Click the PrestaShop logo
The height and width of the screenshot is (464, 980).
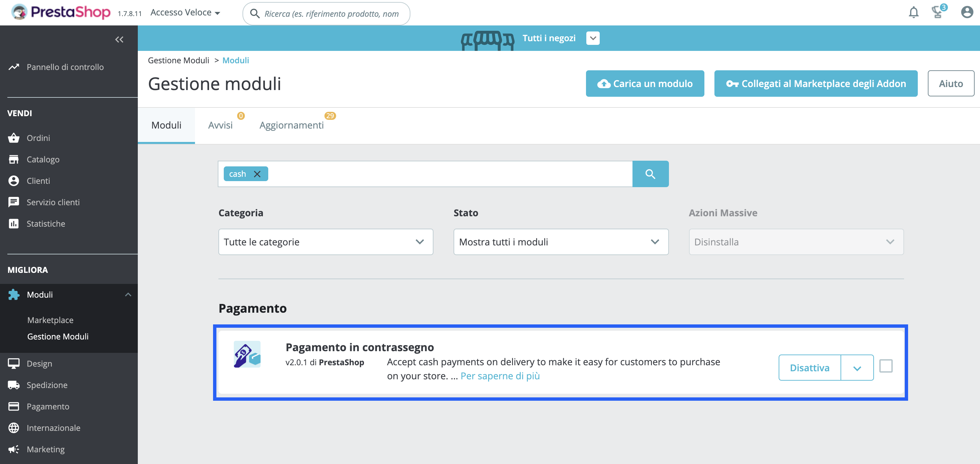point(61,12)
